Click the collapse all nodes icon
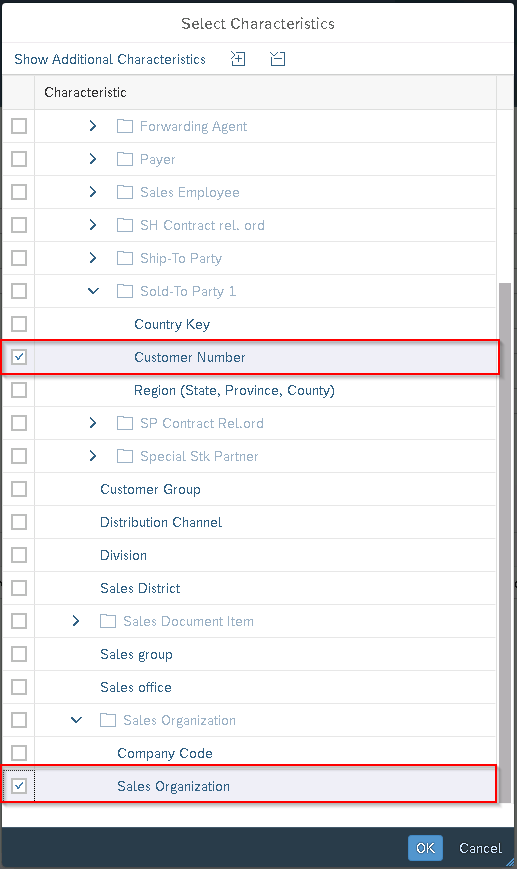517x869 pixels. 277,59
